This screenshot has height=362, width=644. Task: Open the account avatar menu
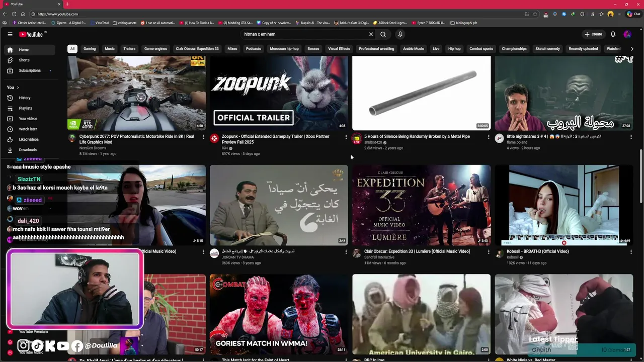coord(627,34)
